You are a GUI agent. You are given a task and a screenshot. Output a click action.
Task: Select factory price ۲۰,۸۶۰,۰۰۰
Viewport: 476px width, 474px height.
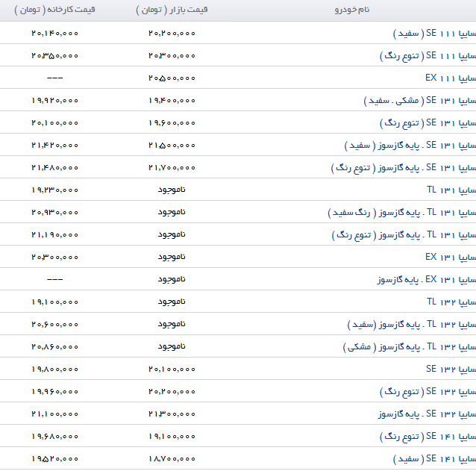(54, 347)
